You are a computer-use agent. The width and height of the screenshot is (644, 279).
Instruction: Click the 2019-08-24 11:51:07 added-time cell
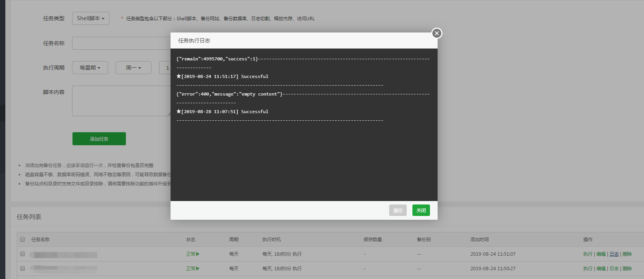[493, 254]
